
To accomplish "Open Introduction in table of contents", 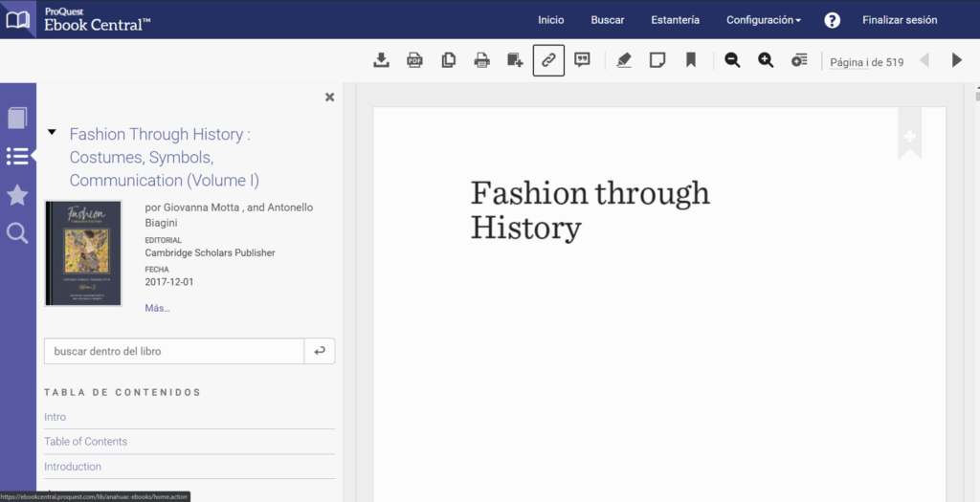I will tap(73, 467).
